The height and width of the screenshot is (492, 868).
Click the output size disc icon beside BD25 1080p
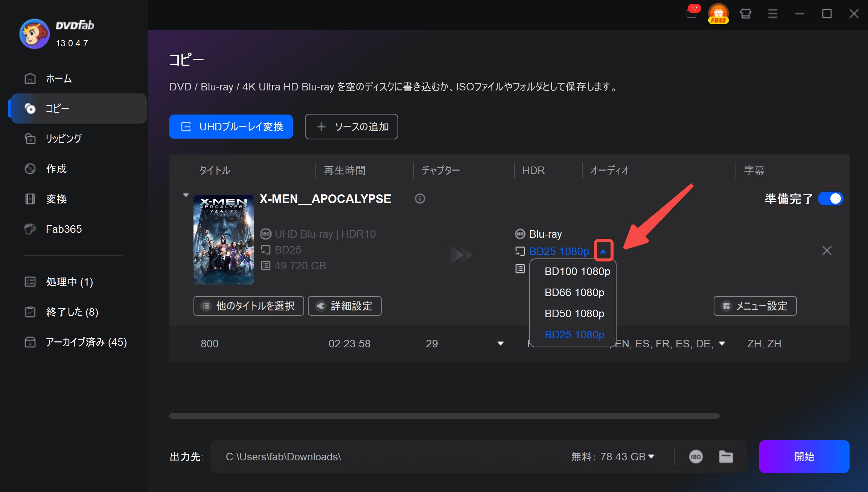point(520,251)
